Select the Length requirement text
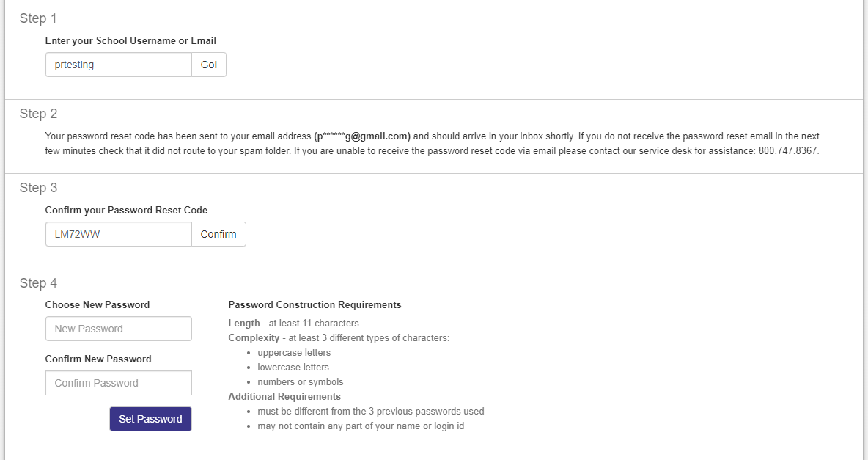Screen dimensions: 868x460 tap(294, 323)
